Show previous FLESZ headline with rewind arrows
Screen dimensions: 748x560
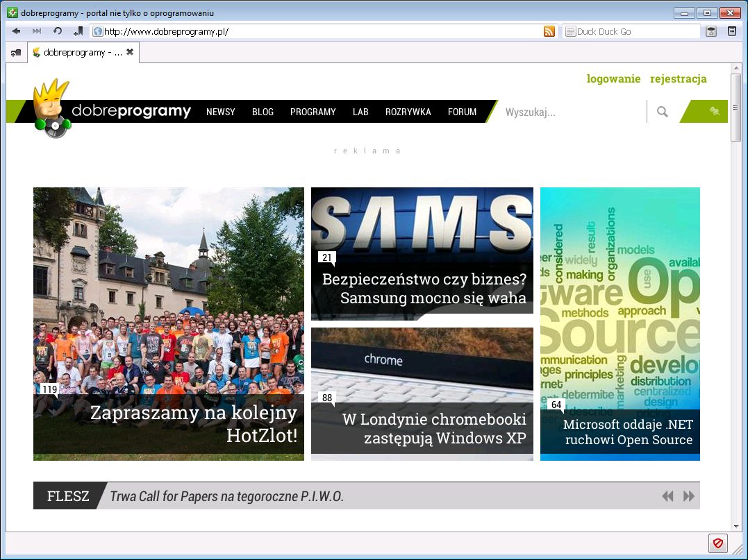point(667,496)
